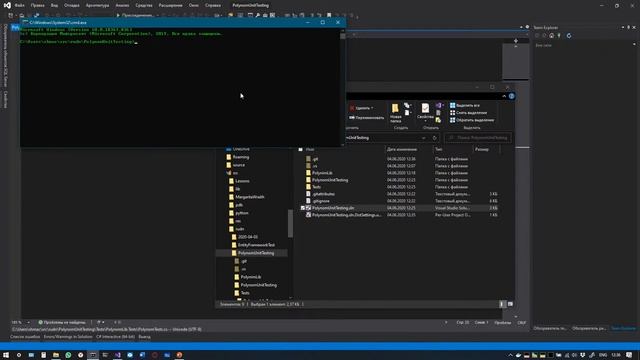Open the Свойства properties icon
Image resolution: width=640 pixels, height=360 pixels.
click(x=425, y=112)
